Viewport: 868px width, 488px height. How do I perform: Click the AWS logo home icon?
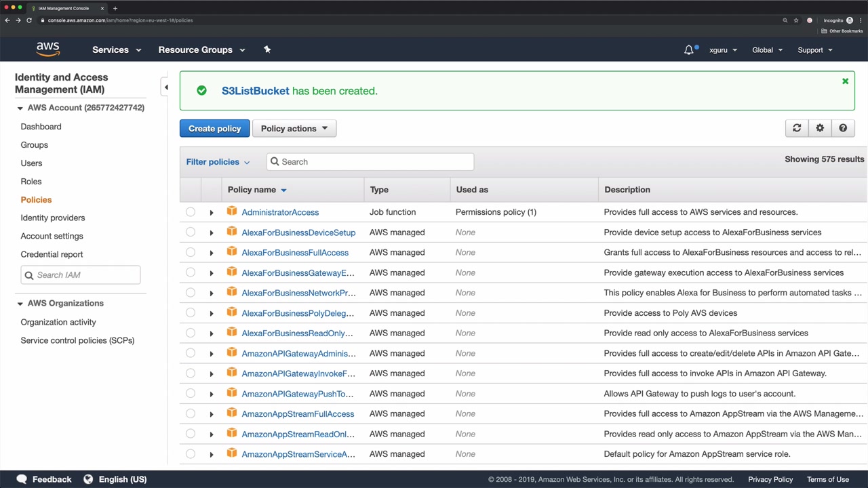[x=48, y=49]
